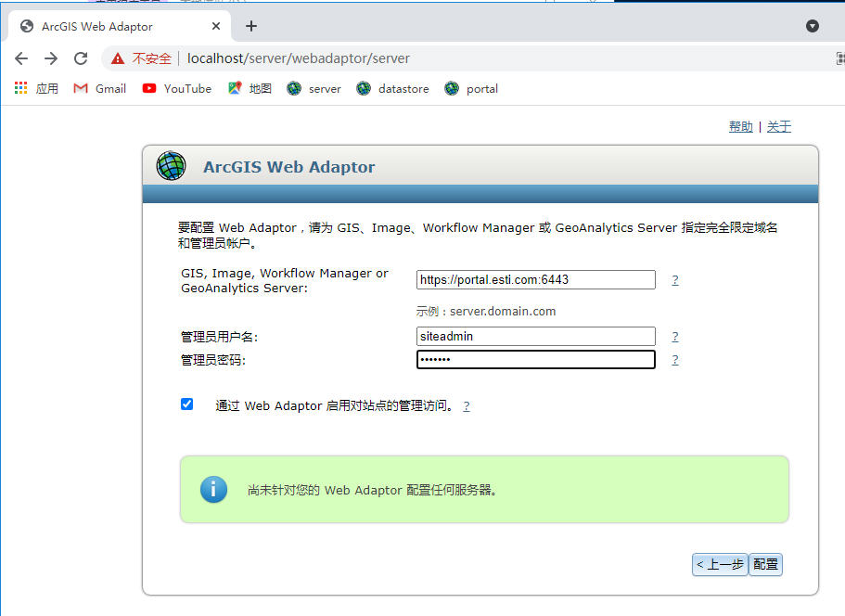The height and width of the screenshot is (616, 845).
Task: Click the extension icon at address bar end
Action: click(x=839, y=58)
